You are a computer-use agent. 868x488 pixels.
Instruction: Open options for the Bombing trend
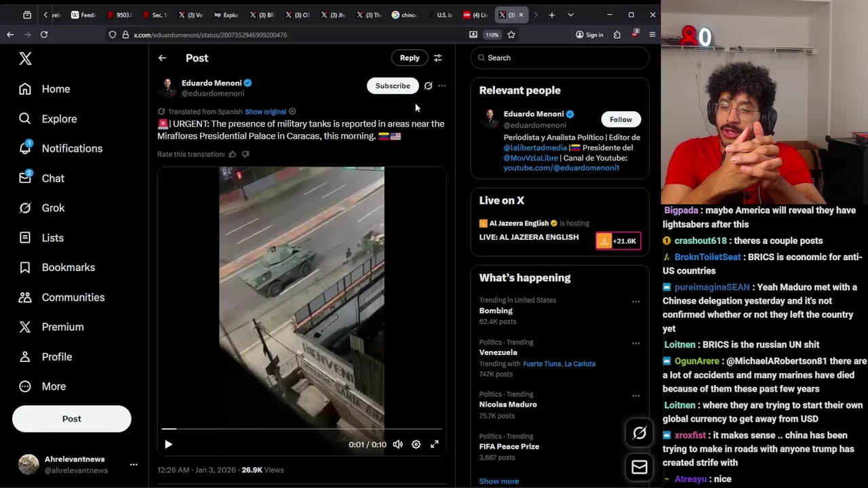tap(636, 302)
